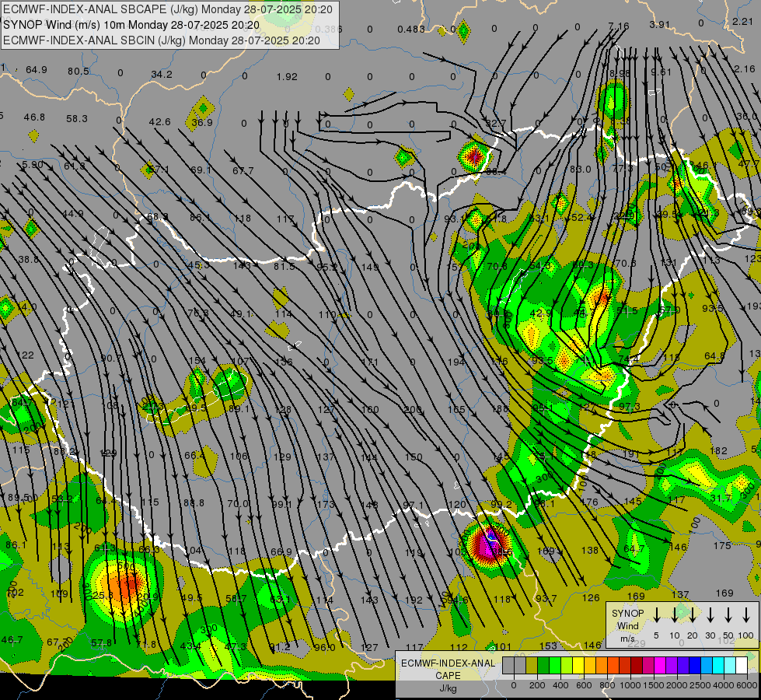Pick the orange CAPE legend swatch
This screenshot has height=700, width=761.
pos(602,665)
